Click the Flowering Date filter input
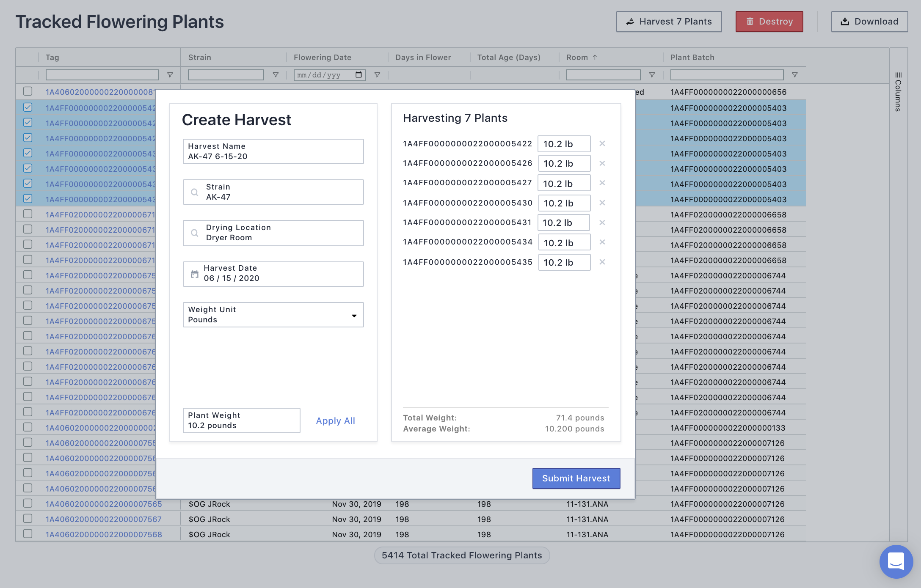 coord(330,75)
